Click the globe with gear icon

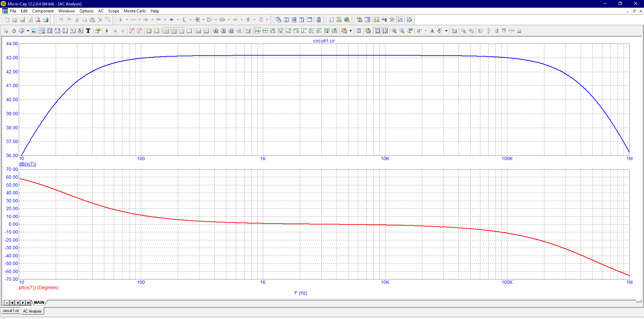(x=347, y=20)
